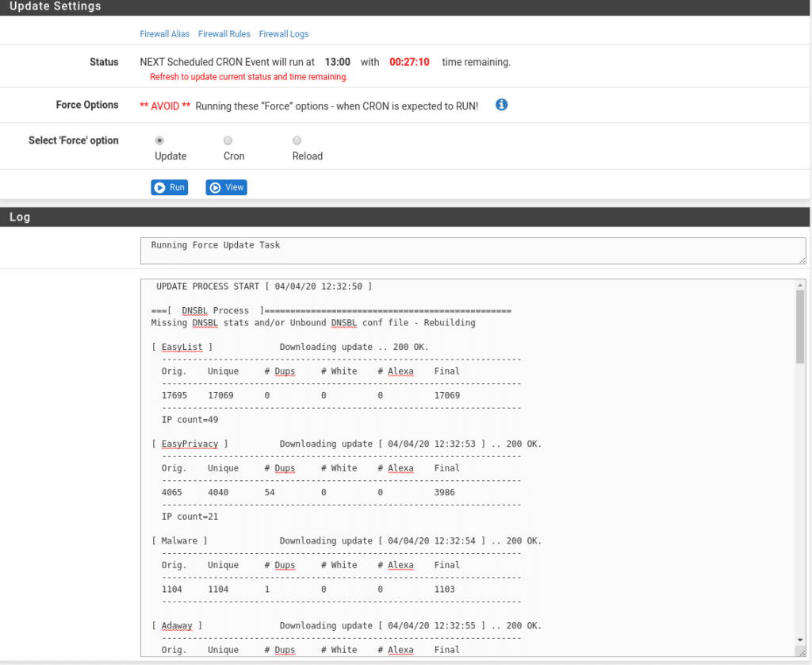Click the Select 'Force' option label
The height and width of the screenshot is (665, 812).
[74, 140]
